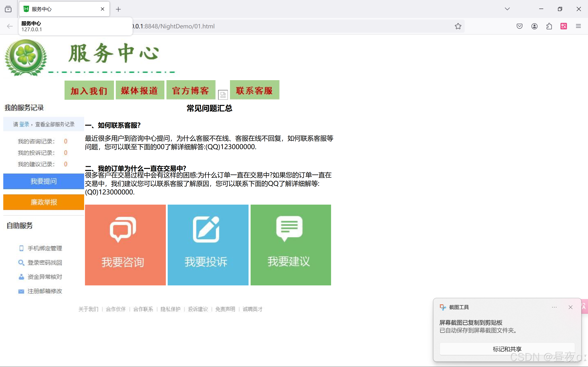
Task: Click the 我要提问 blue button
Action: [44, 181]
